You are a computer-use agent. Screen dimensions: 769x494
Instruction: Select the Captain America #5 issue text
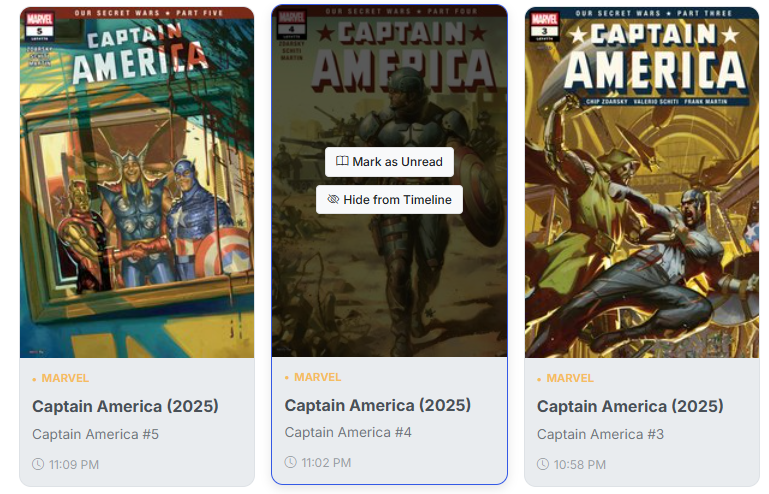(x=95, y=434)
